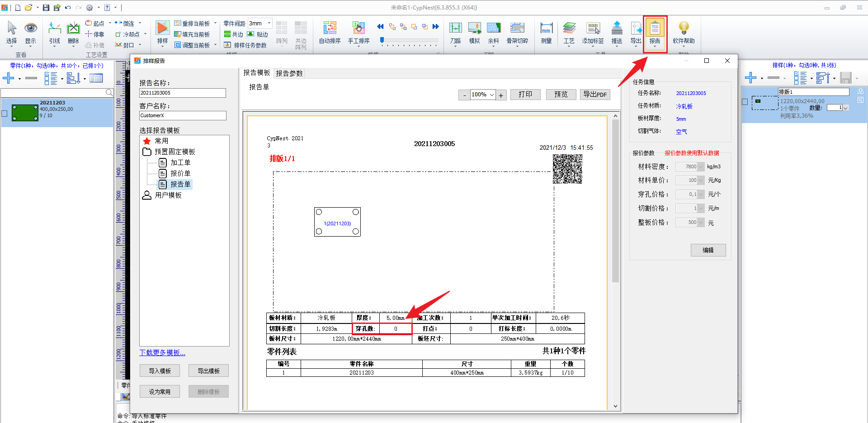Open the 切割价格 dropdown

pos(701,209)
